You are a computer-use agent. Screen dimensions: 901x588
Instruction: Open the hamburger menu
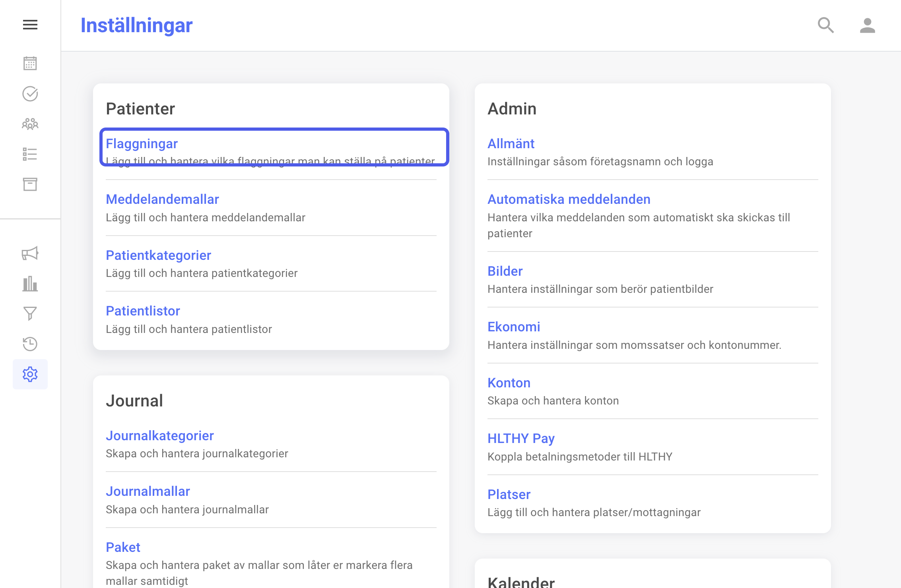(30, 25)
